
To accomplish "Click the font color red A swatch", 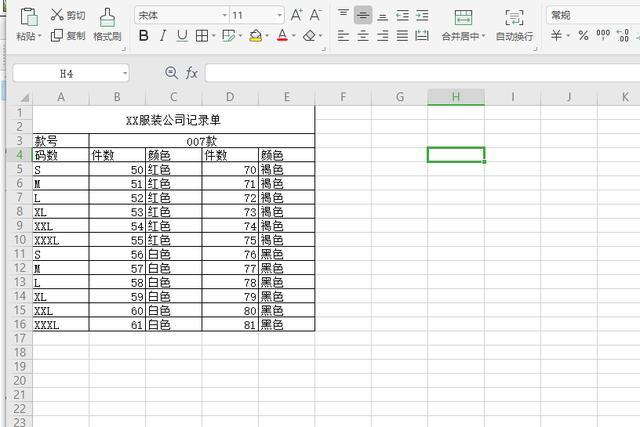I will pos(281,36).
